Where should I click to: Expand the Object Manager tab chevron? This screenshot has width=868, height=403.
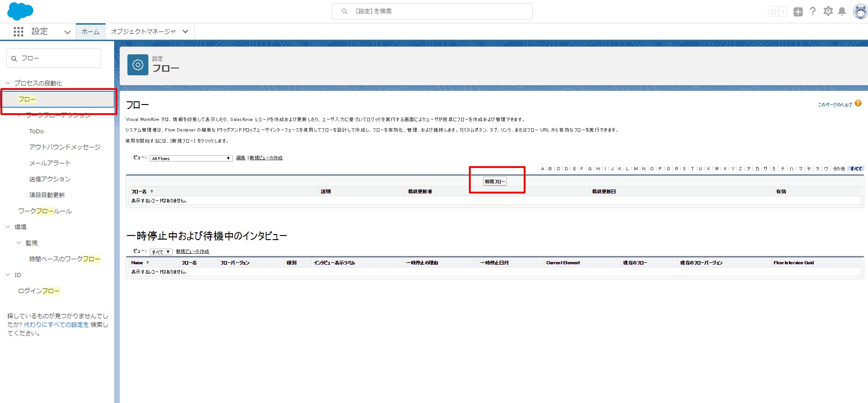pos(185,31)
